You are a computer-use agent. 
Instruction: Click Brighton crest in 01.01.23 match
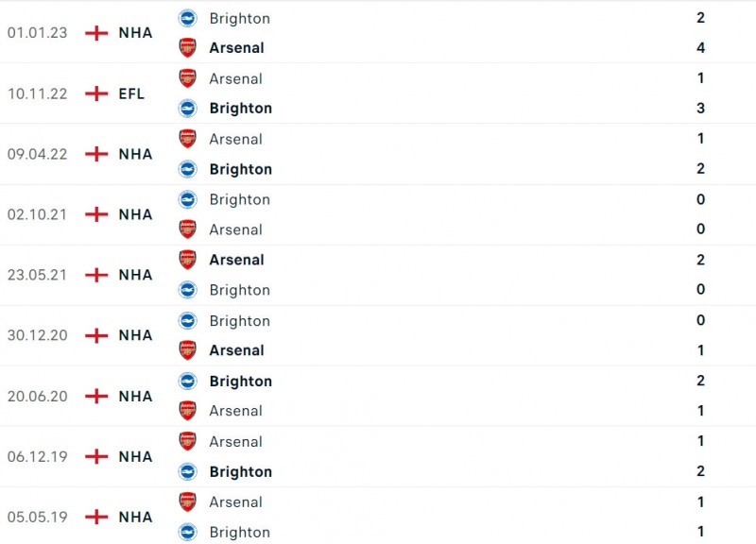187,18
